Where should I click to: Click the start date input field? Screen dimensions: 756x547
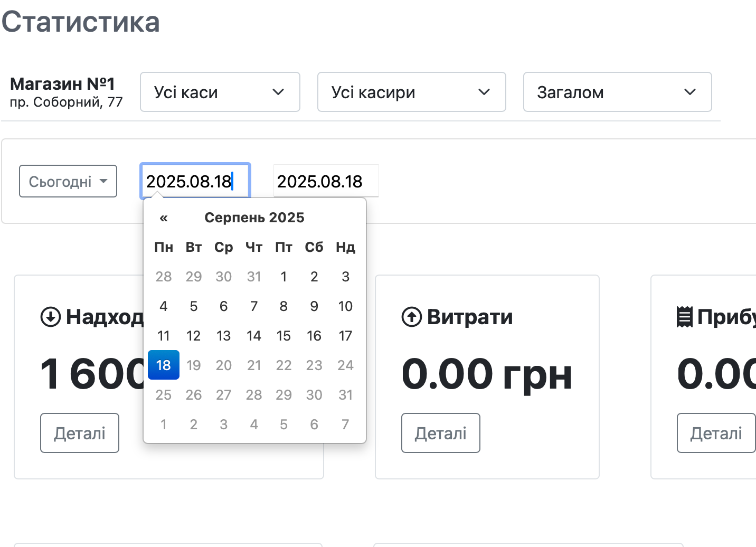pyautogui.click(x=195, y=181)
